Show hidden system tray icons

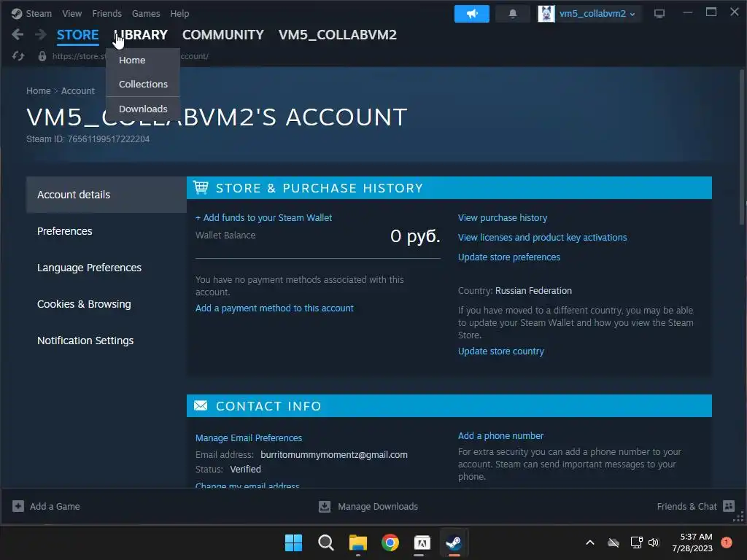pos(589,542)
